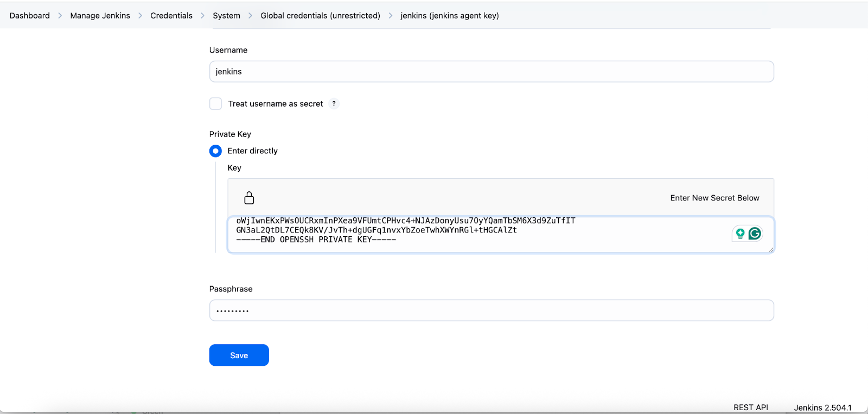Image resolution: width=868 pixels, height=414 pixels.
Task: Click the Key label above the secret box
Action: 234,167
